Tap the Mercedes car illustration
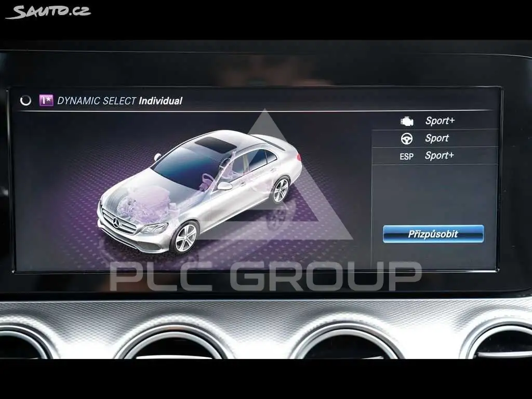 (x=199, y=191)
